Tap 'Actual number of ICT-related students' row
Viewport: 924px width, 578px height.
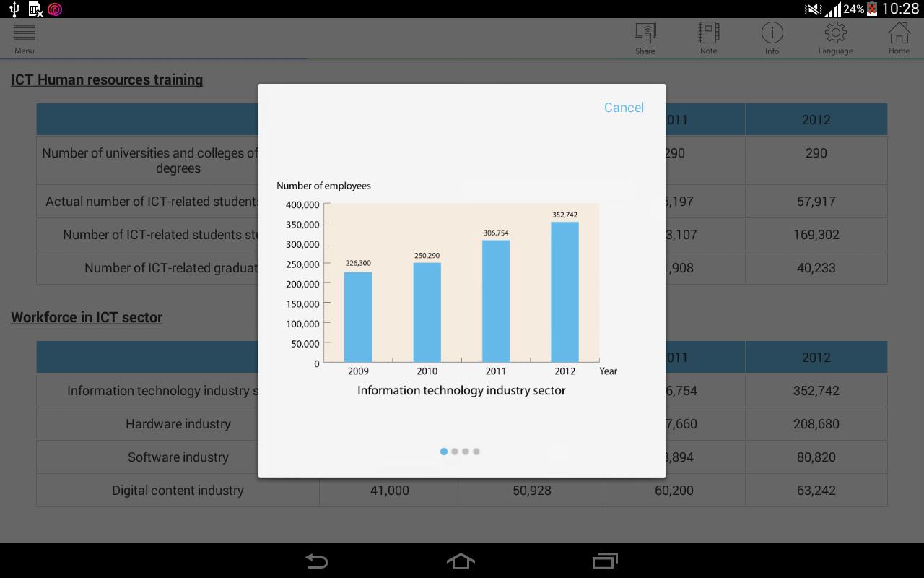(x=152, y=202)
